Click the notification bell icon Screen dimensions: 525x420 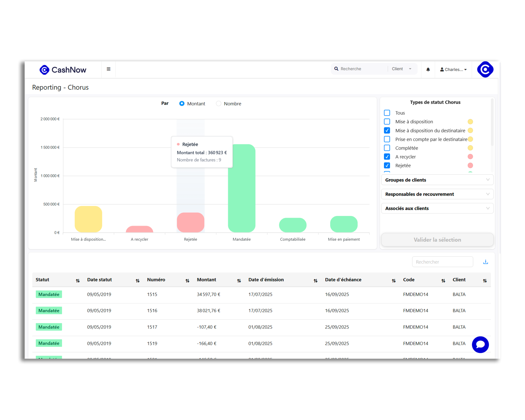428,70
